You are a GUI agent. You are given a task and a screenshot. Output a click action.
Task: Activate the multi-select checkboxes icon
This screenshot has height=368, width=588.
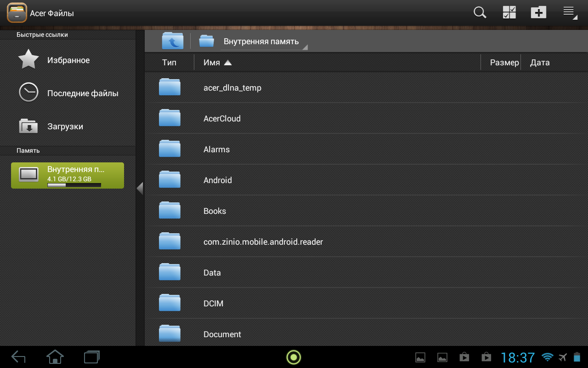coord(509,12)
